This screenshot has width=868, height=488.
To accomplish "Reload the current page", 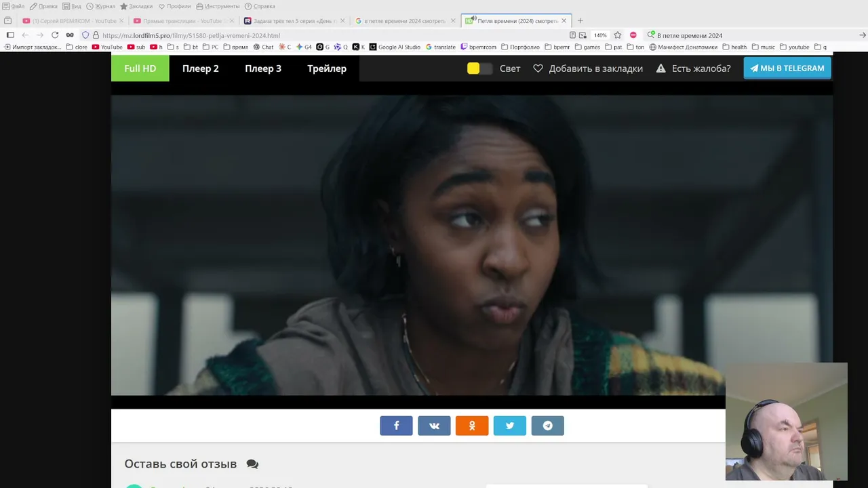I will (55, 35).
